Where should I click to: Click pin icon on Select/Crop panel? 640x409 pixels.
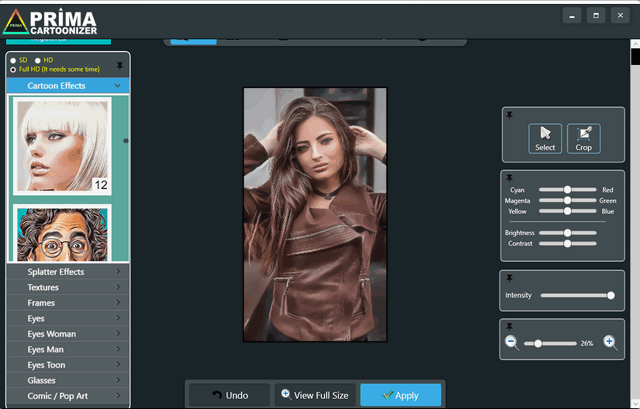pos(509,116)
